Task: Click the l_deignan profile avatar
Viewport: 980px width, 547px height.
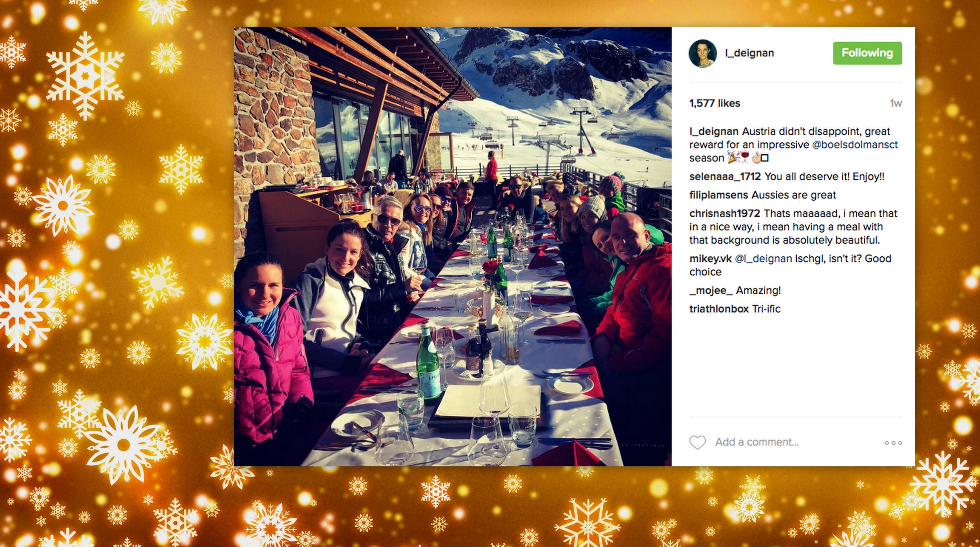Action: (703, 53)
